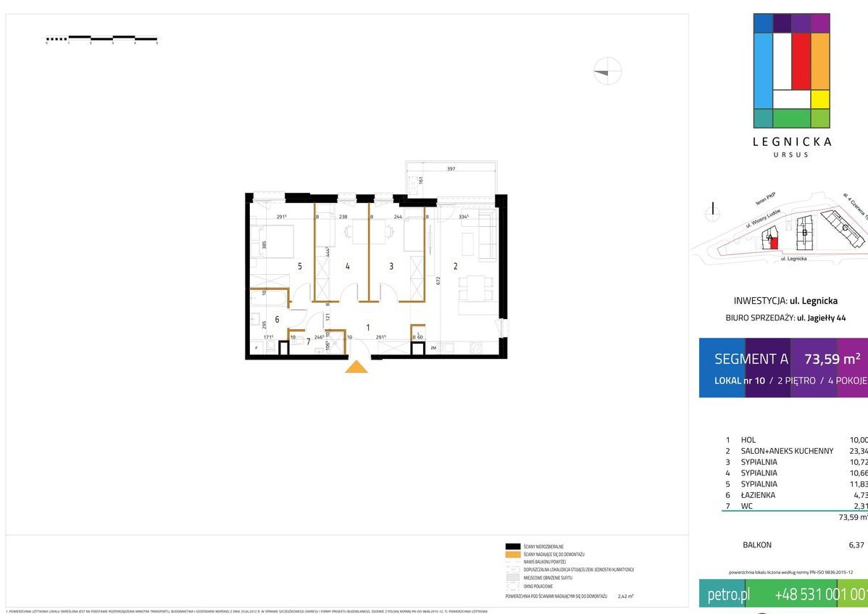Click the scale bar at top left
This screenshot has width=868, height=614.
click(x=101, y=38)
